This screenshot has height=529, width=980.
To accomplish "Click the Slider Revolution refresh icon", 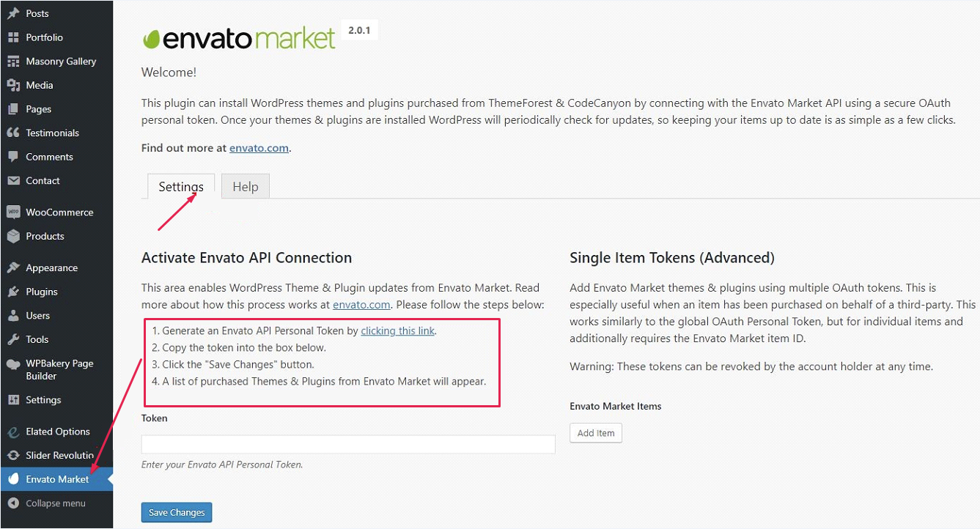I will [13, 455].
